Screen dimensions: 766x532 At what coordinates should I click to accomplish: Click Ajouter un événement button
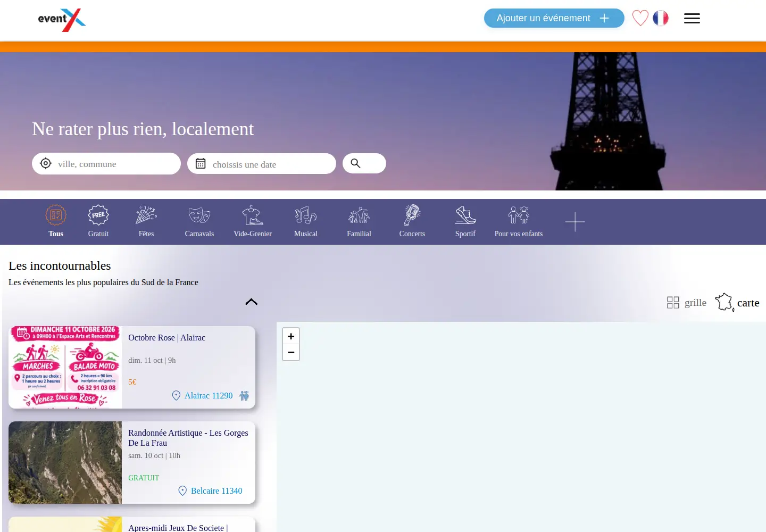[x=554, y=18]
